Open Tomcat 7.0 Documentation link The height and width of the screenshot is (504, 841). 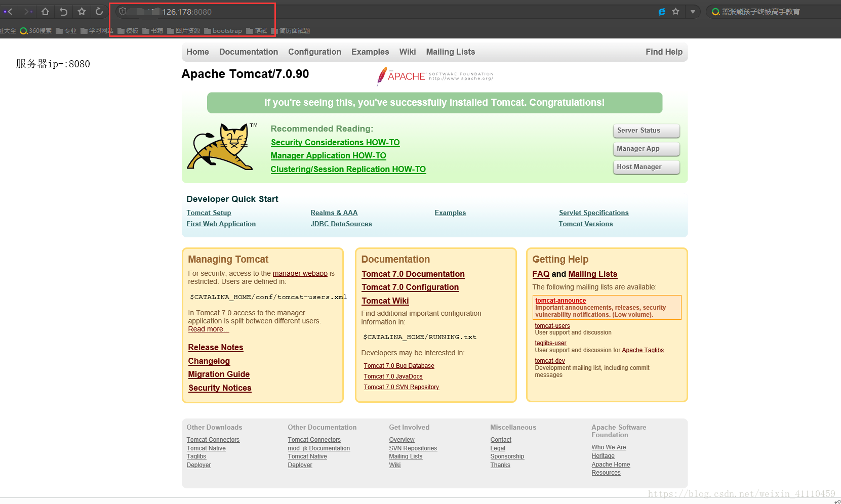click(x=413, y=274)
